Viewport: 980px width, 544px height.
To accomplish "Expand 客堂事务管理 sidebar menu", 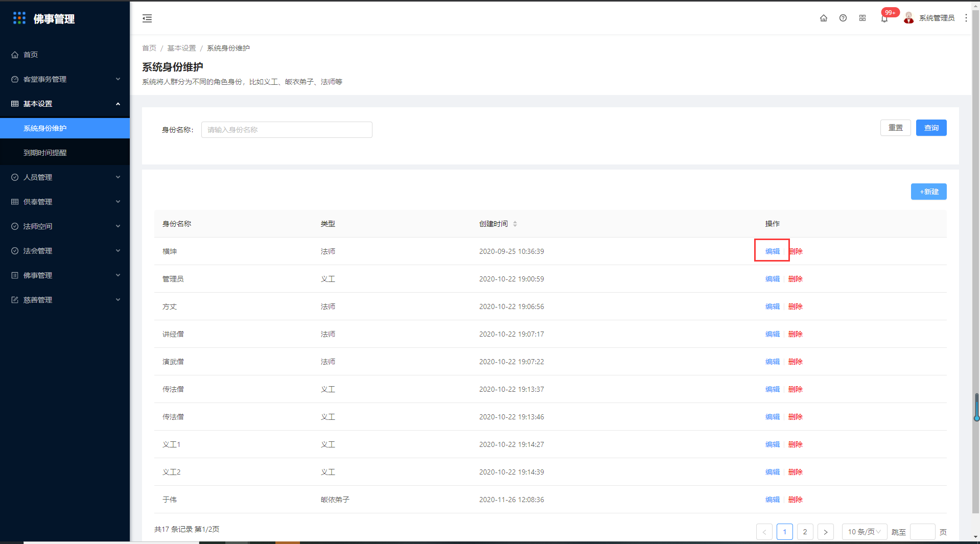I will 65,79.
